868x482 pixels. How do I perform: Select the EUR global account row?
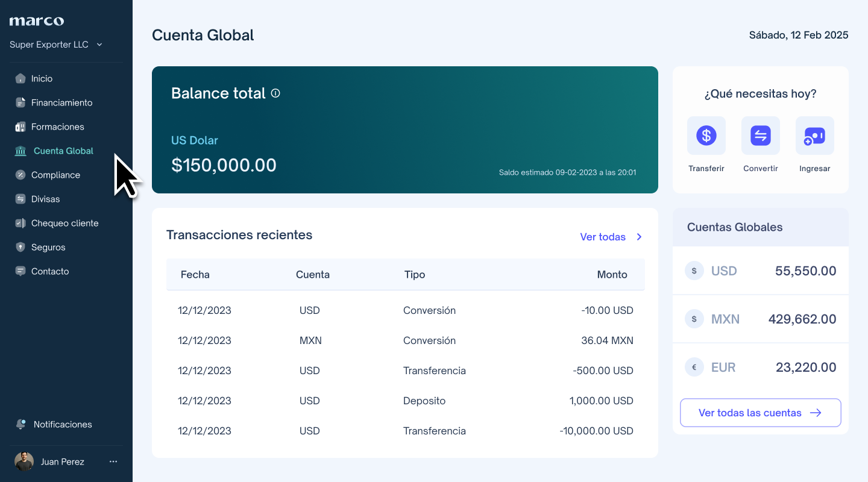click(760, 368)
